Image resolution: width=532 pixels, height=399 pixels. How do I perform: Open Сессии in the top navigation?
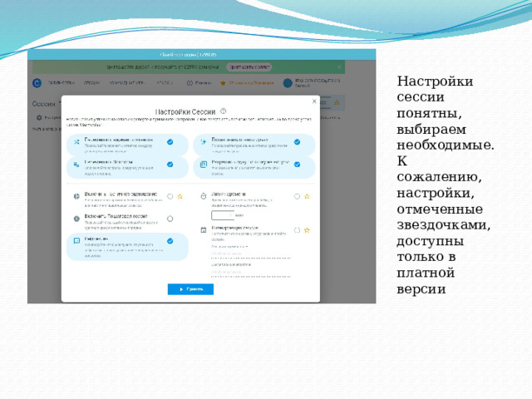[91, 83]
